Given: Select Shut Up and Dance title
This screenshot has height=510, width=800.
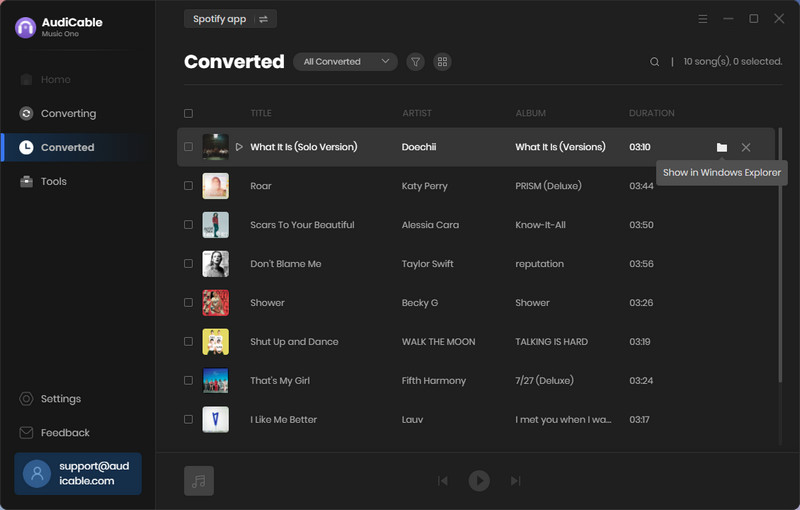Looking at the screenshot, I should click(294, 342).
